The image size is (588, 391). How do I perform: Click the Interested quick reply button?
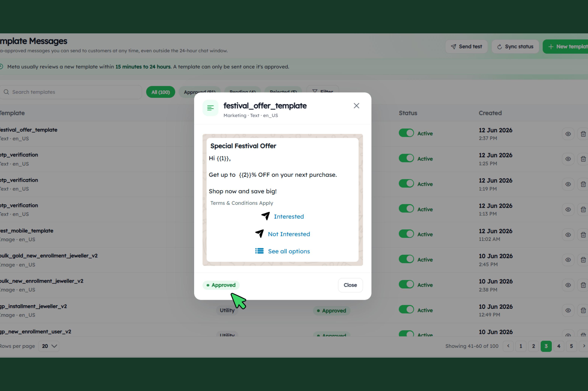[x=283, y=216]
